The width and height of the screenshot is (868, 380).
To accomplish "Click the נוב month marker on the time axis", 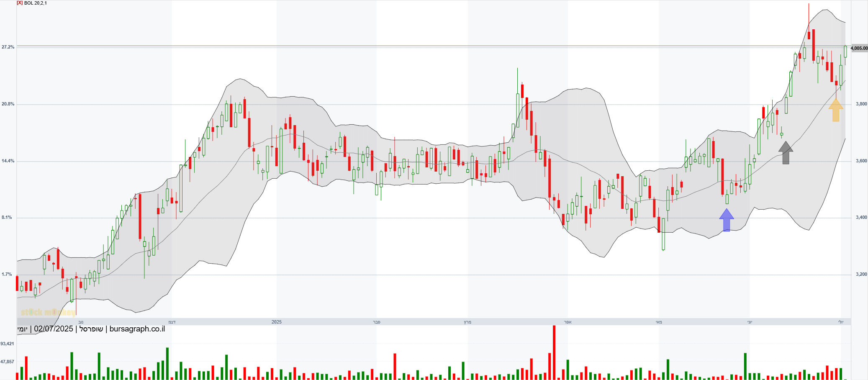I will pos(81,322).
